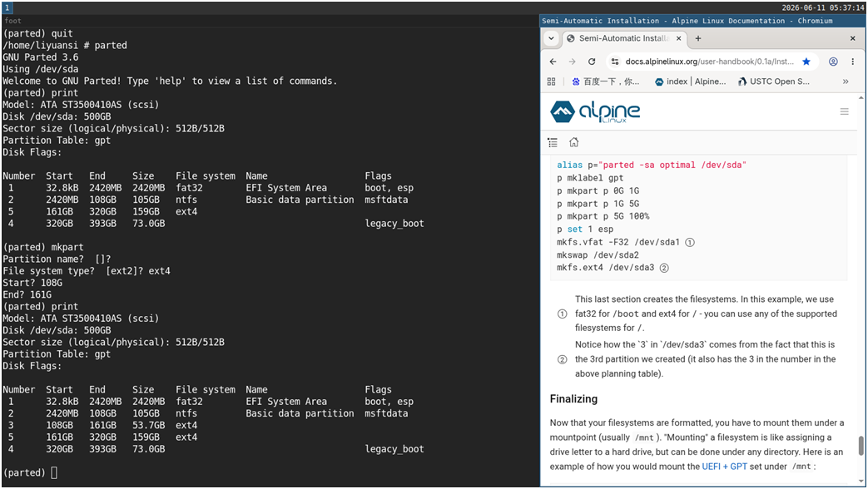Screen dimensions: 868x489
Task: Close the Semi-Automatic Installation tab
Action: pos(679,38)
